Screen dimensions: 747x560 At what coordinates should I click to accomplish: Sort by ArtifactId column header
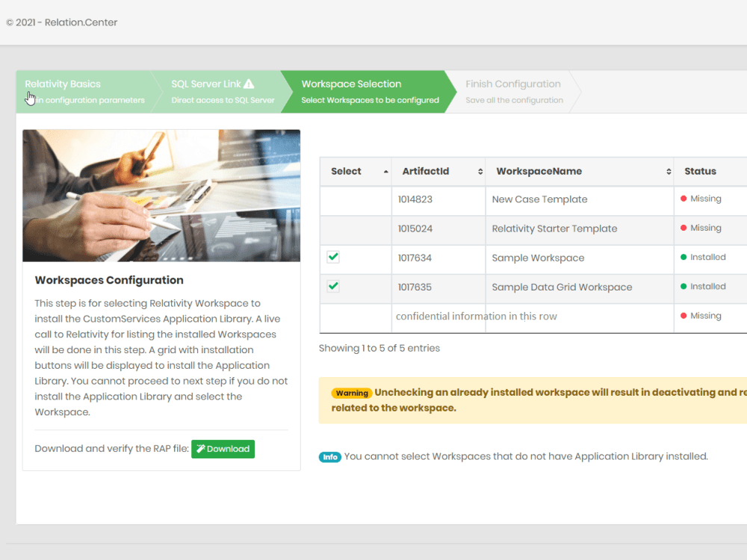[438, 172]
